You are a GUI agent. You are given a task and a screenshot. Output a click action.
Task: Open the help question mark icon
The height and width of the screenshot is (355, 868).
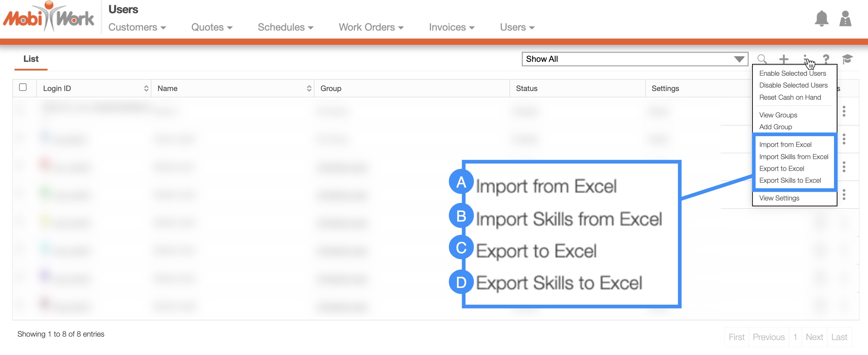826,59
